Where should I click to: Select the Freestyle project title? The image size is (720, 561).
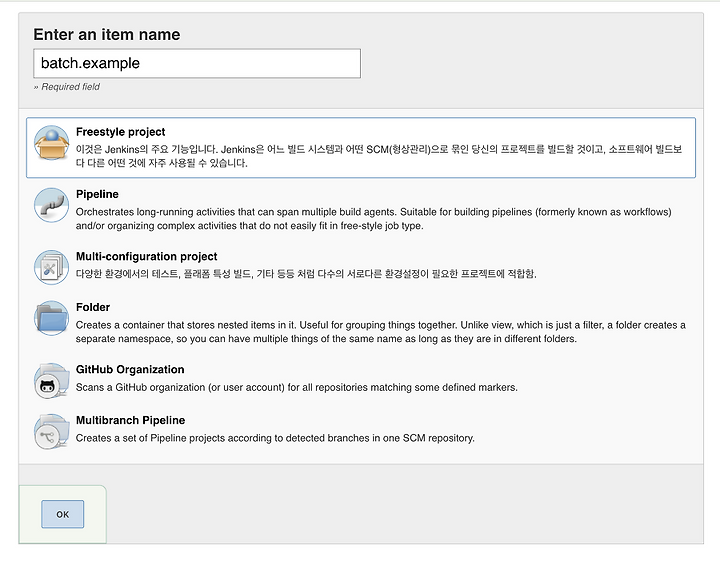click(x=120, y=132)
